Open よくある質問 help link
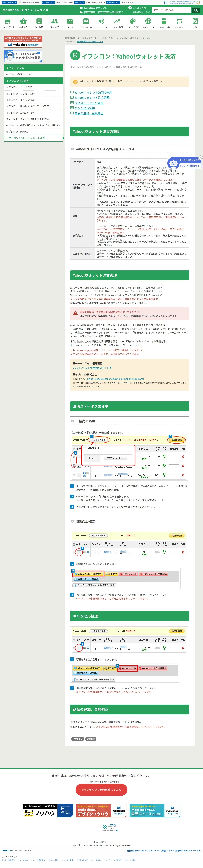 (137, 8)
